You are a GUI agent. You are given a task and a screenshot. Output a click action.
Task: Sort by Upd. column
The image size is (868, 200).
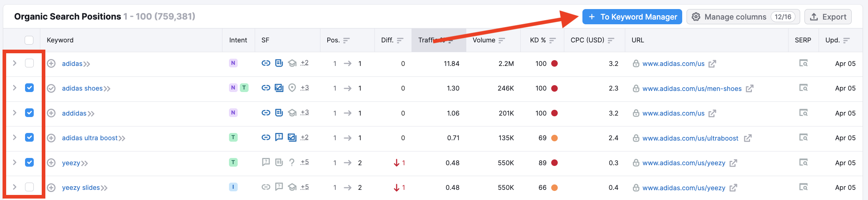tap(847, 40)
